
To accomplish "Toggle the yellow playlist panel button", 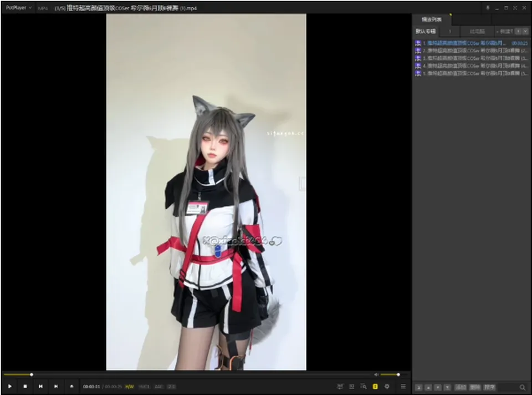I will (375, 387).
